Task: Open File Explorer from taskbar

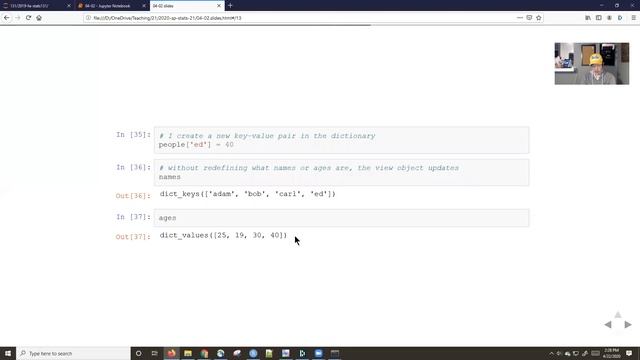Action: click(188, 353)
